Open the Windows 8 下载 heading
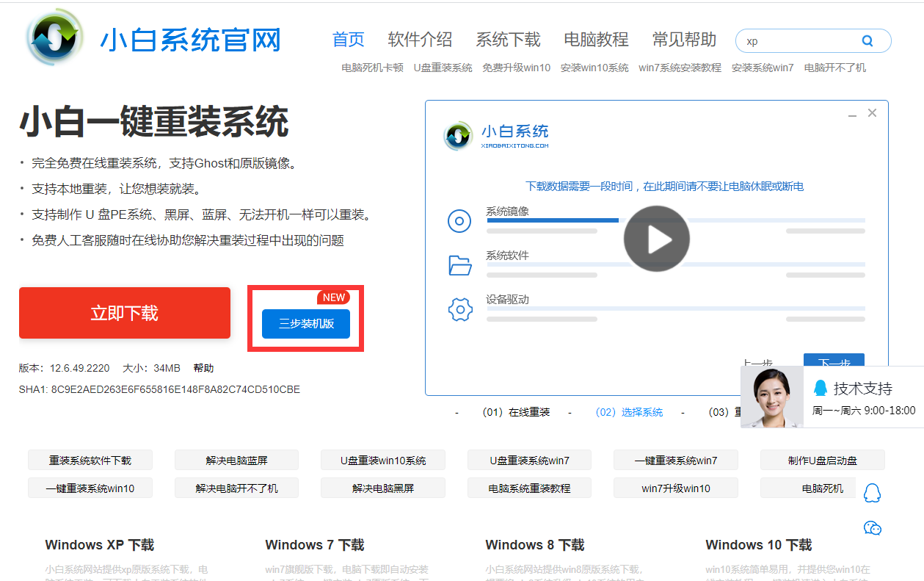Image resolution: width=924 pixels, height=581 pixels. point(535,545)
